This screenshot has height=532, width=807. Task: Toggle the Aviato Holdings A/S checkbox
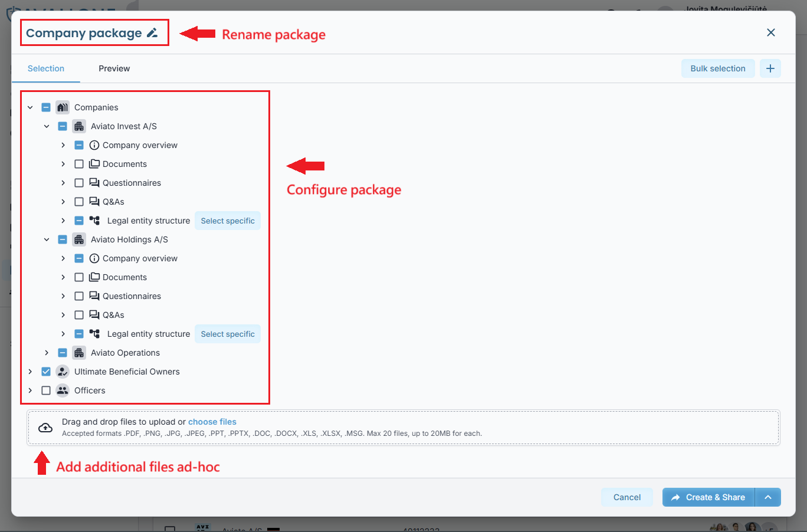63,239
